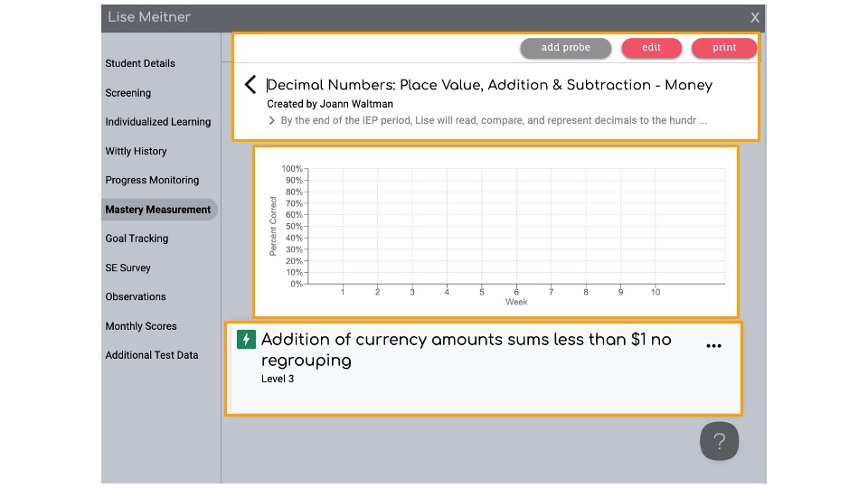This screenshot has width=868, height=488.
Task: Click the back arrow beside the probe title
Action: (x=250, y=85)
